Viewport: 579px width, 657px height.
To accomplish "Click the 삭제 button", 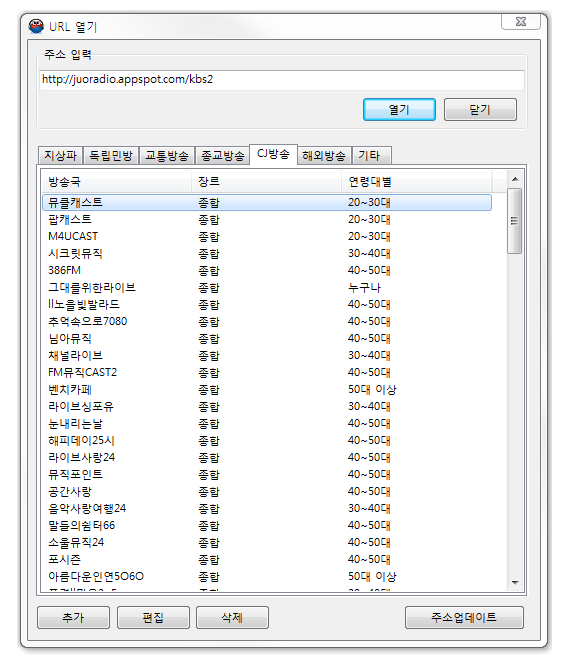I will (x=232, y=618).
